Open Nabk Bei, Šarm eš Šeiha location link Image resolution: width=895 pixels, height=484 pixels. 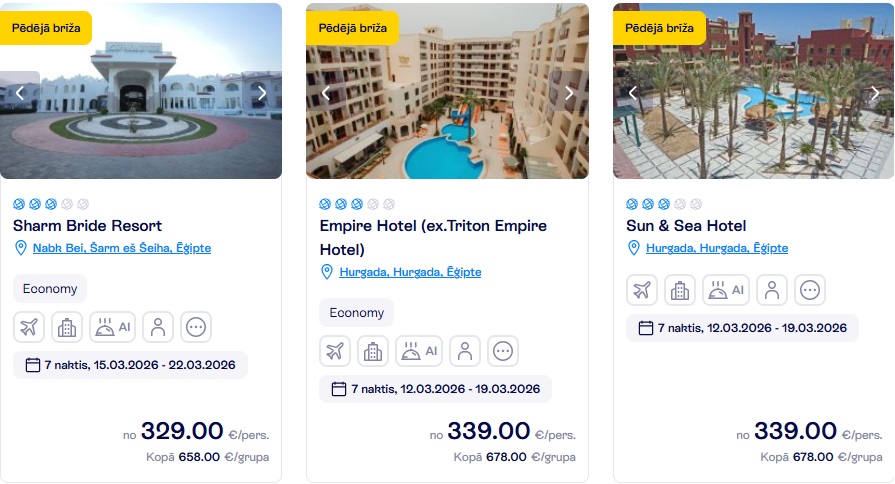(121, 248)
